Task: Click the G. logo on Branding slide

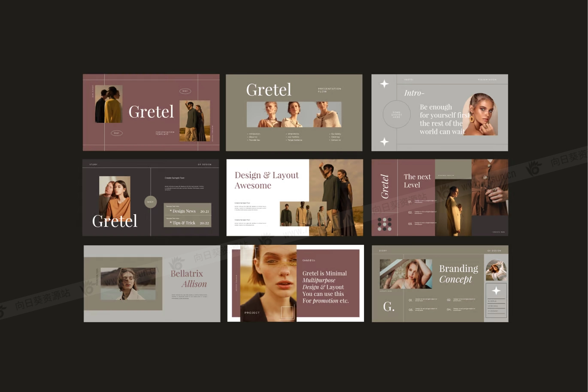Action: [x=388, y=307]
